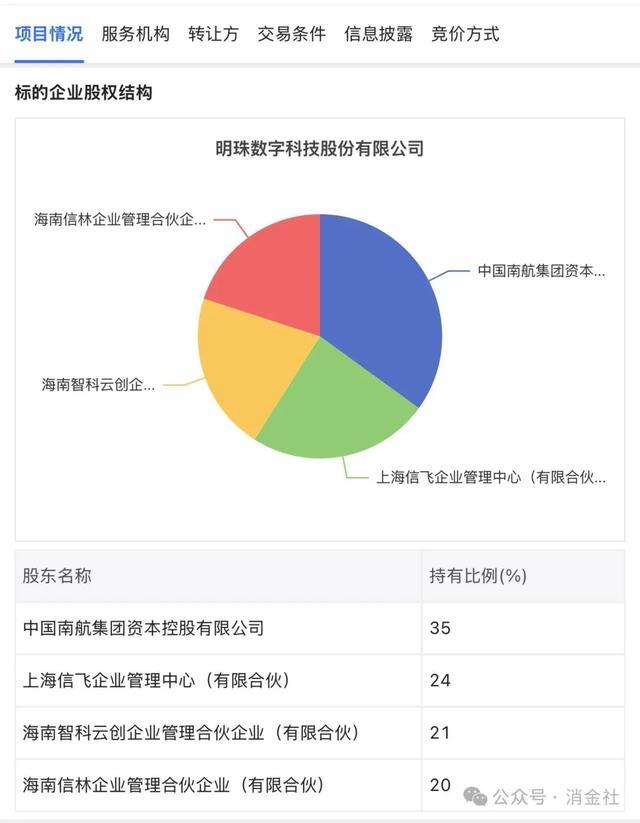
Task: Click the 上海信飞企业管理中心 pie label
Action: [491, 477]
